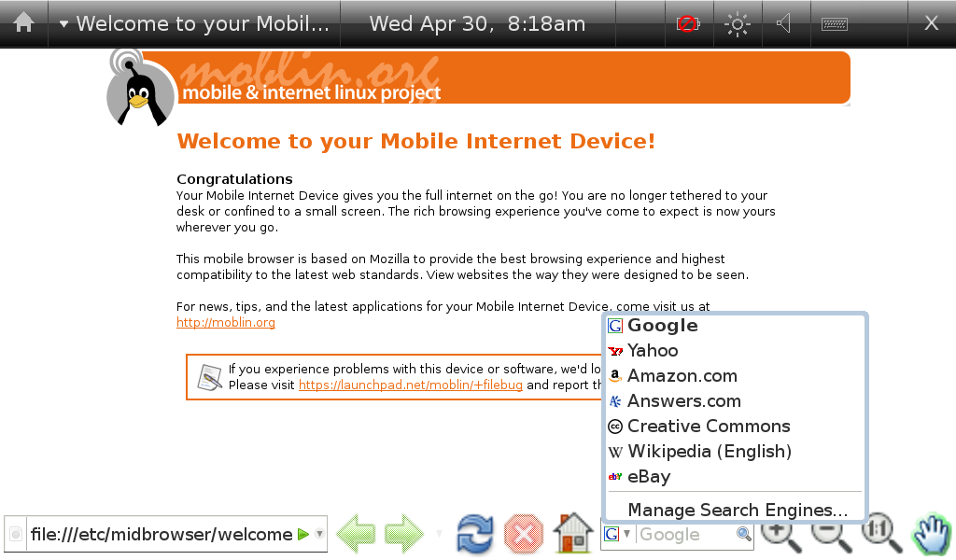The width and height of the screenshot is (956, 560).
Task: Open the battery status indicator
Action: pos(688,23)
